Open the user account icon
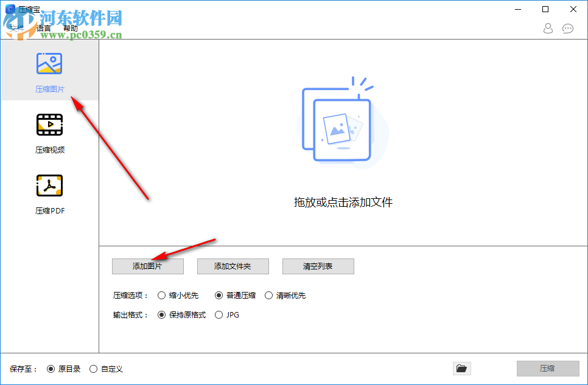This screenshot has height=385, width=588. [547, 28]
